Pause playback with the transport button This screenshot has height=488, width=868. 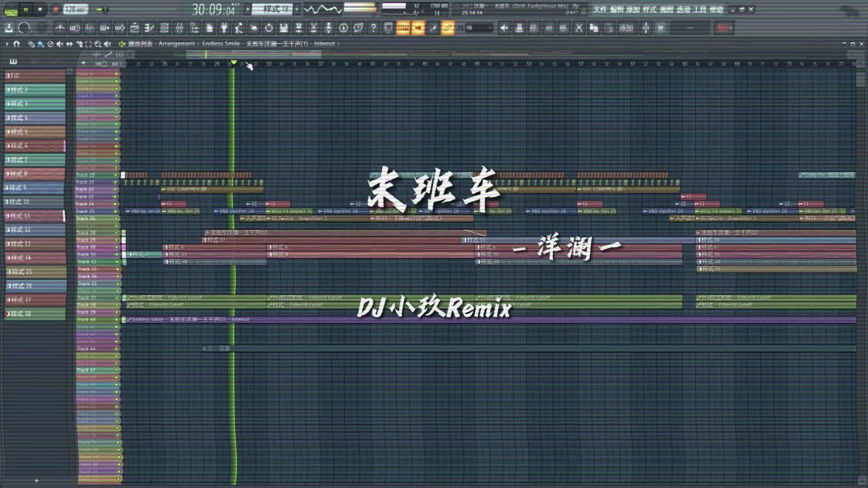(x=26, y=9)
